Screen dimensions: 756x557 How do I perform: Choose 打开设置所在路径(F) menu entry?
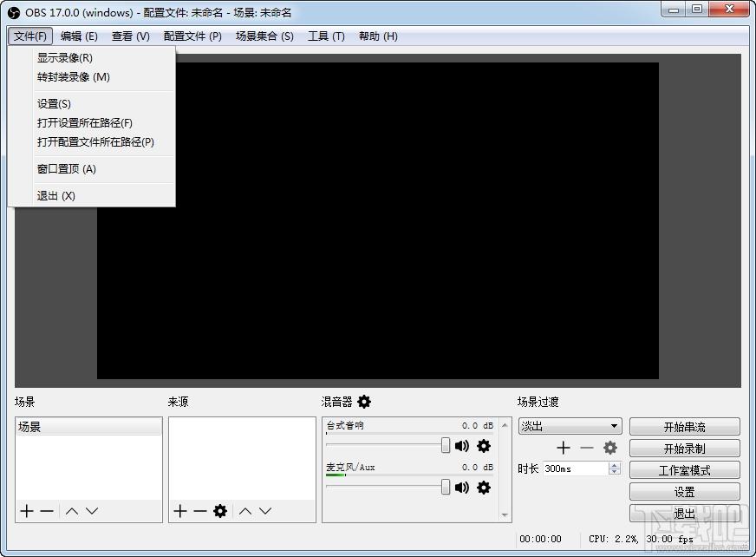tap(92, 123)
